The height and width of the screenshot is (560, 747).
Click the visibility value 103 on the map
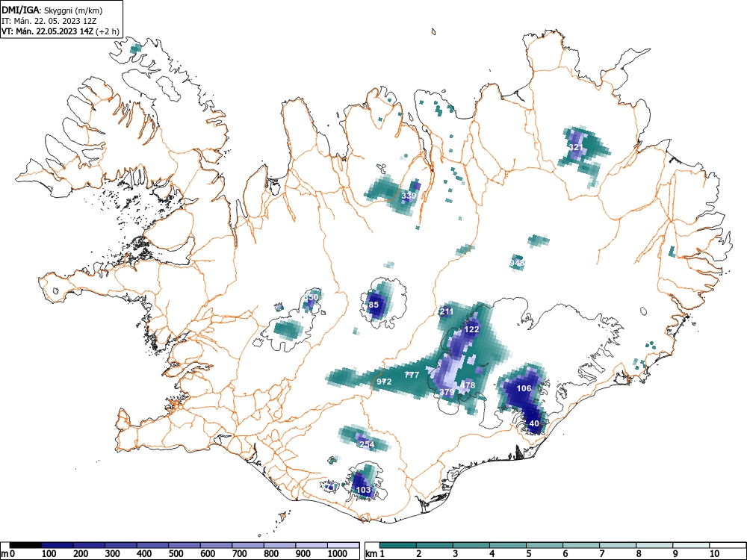coord(364,490)
